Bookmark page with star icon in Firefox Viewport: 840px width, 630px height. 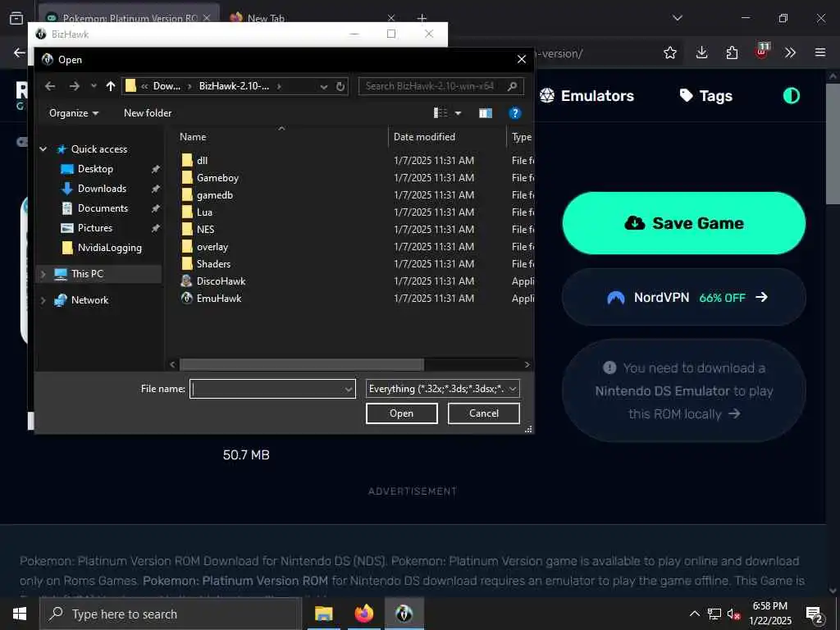(x=669, y=52)
